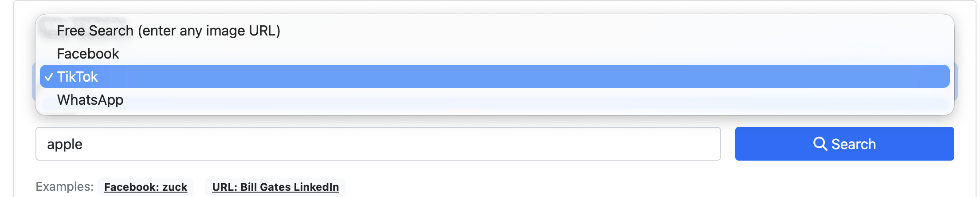Open the URL: Bill Gates LinkedIn example

point(275,187)
